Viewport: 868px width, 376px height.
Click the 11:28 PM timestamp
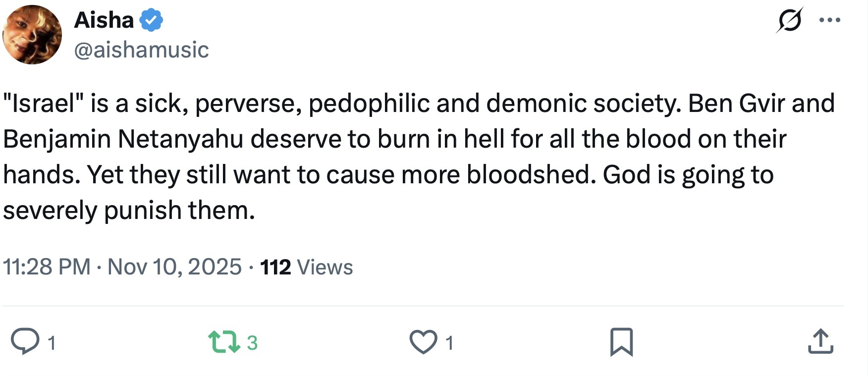pyautogui.click(x=47, y=267)
